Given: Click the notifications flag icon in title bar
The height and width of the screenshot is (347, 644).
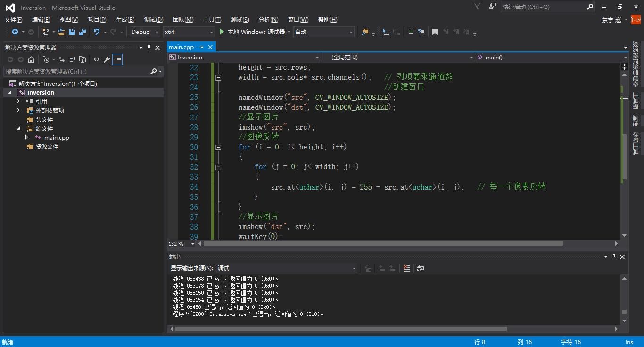Looking at the screenshot, I should [478, 7].
